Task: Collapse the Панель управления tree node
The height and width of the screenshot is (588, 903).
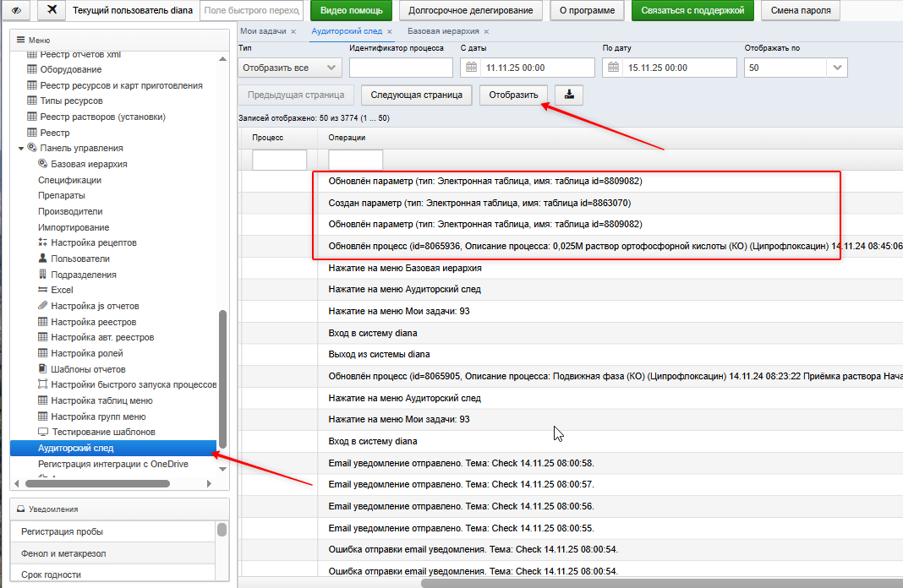Action: 21,149
